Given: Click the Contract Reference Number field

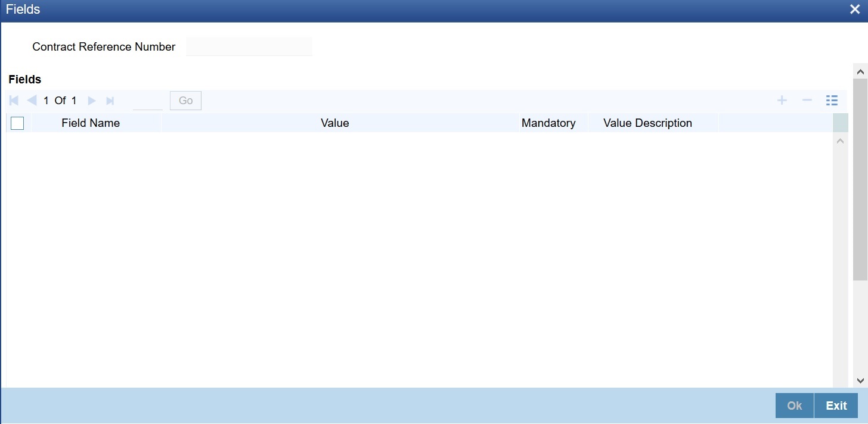Looking at the screenshot, I should click(x=249, y=46).
